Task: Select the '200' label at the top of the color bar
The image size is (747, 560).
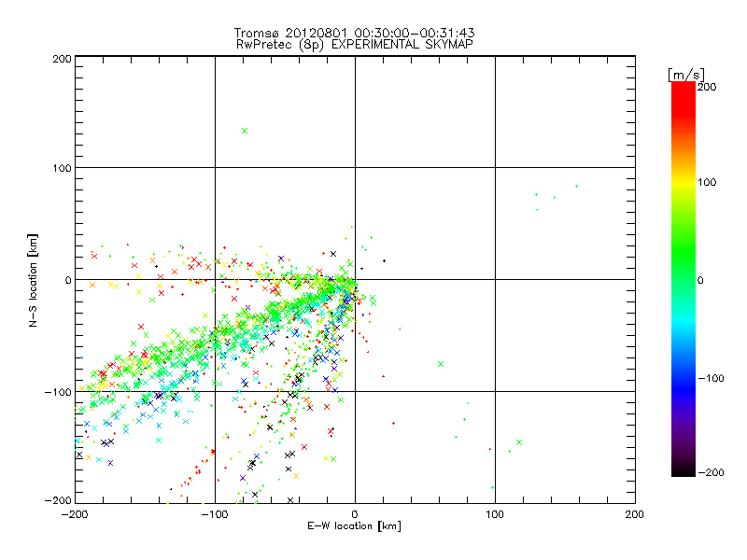Action: 707,87
